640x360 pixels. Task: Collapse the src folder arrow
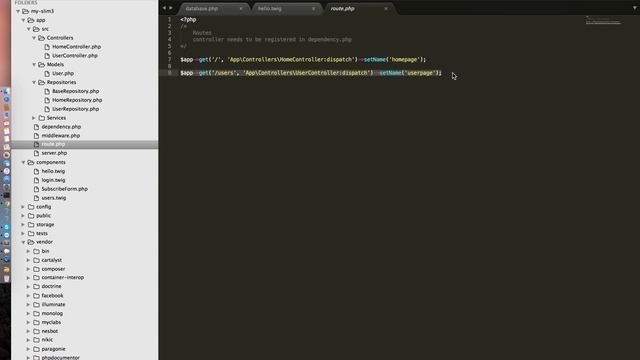29,29
